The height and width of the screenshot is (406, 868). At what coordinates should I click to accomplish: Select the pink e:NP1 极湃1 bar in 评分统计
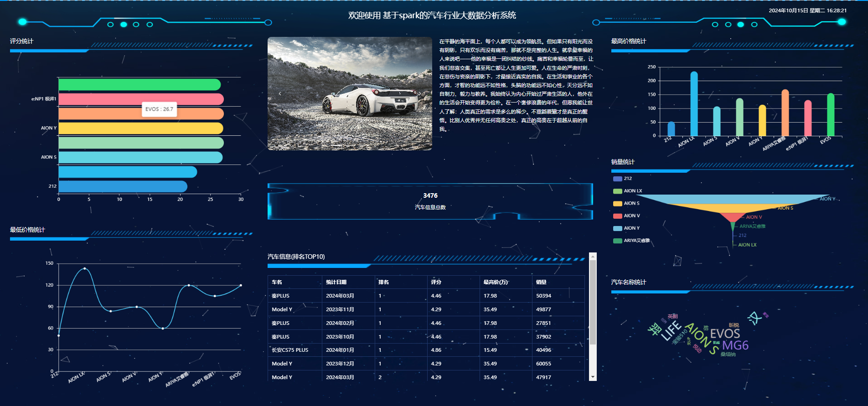pyautogui.click(x=141, y=99)
